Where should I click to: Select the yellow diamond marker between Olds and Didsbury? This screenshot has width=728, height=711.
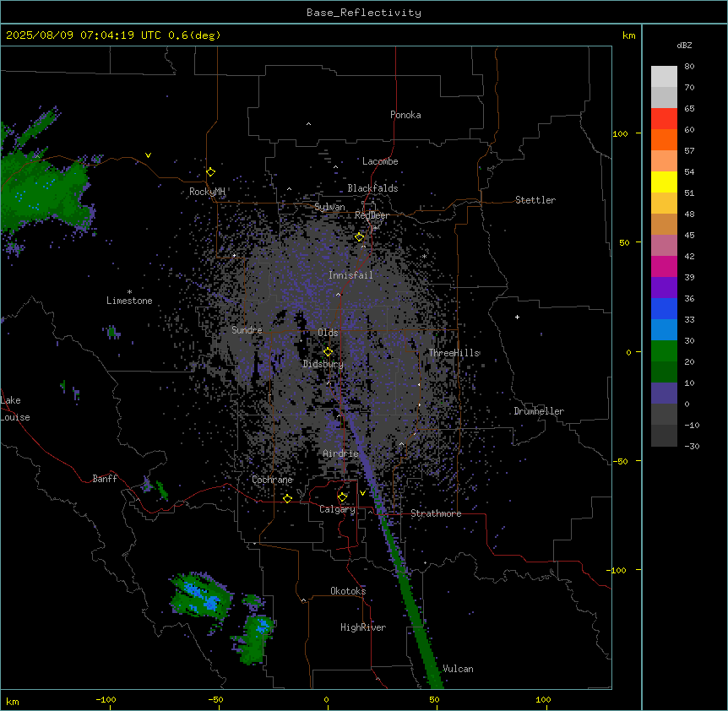328,352
